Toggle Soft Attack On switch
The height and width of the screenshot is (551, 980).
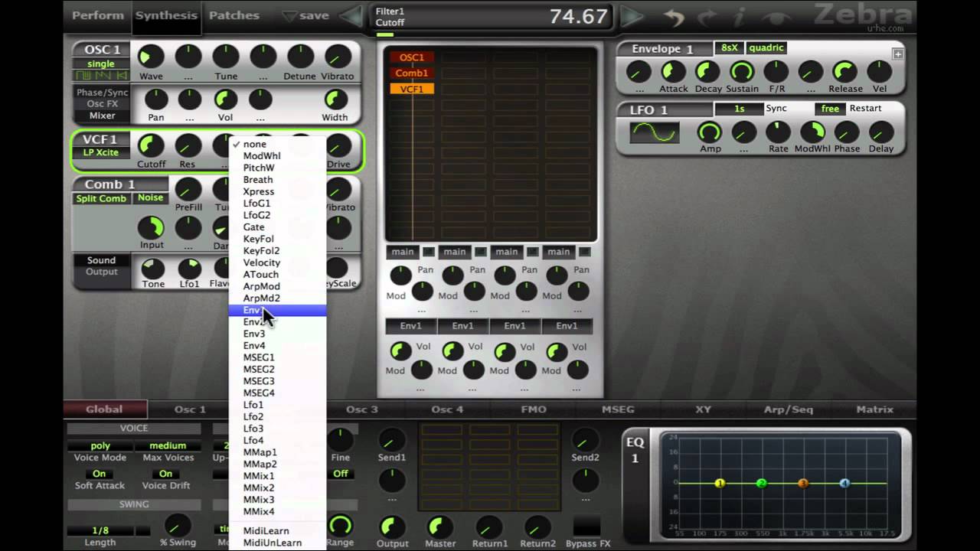(100, 474)
